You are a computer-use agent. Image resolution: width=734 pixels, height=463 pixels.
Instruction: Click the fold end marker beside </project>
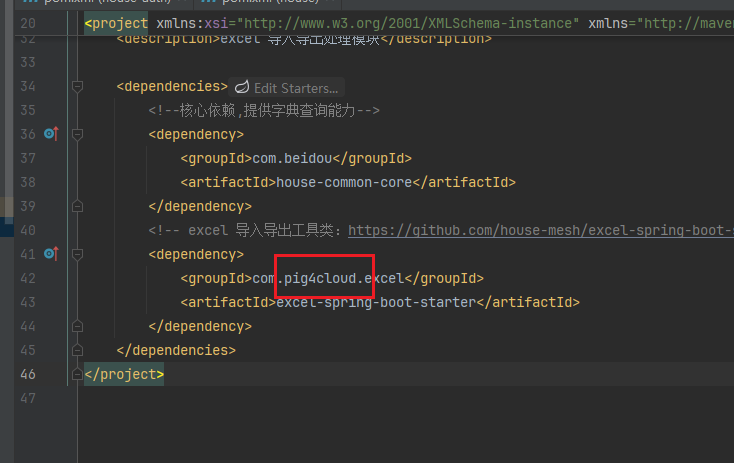77,374
